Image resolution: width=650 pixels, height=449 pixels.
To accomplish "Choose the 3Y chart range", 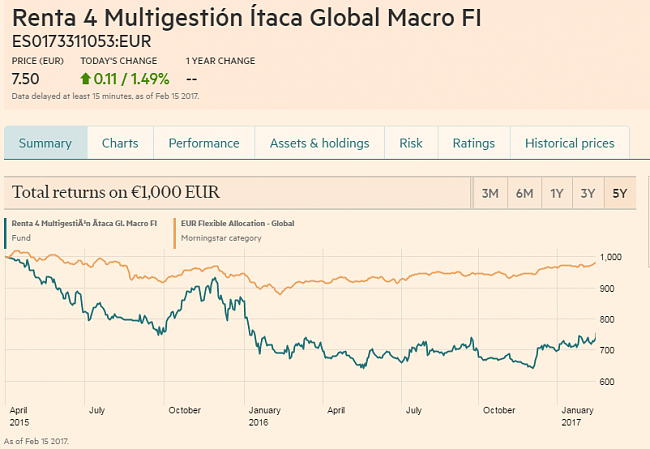I will pyautogui.click(x=588, y=193).
